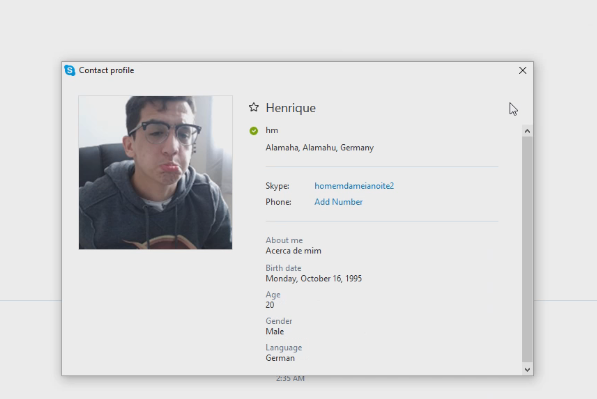This screenshot has height=399, width=597.
Task: Select the contact name Henrique
Action: coord(291,108)
